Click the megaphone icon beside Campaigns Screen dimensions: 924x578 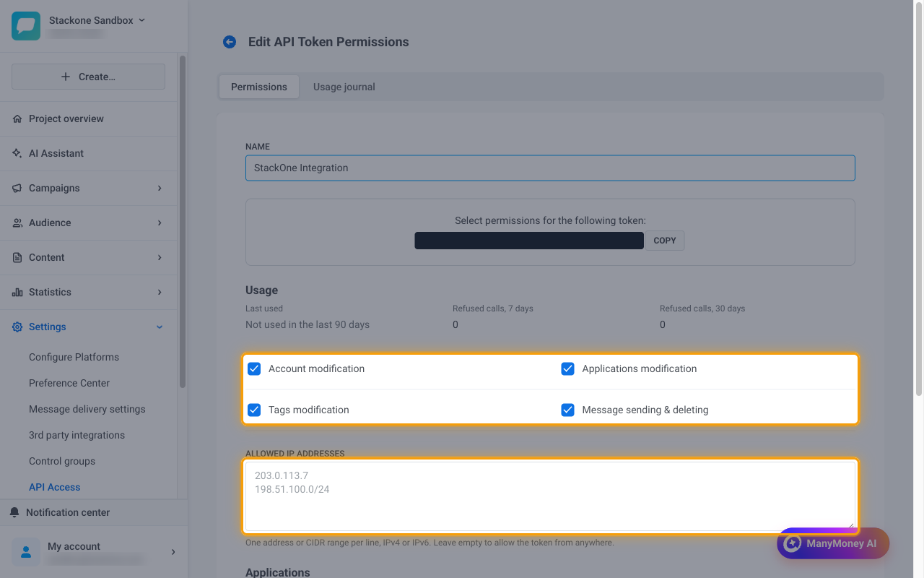17,188
